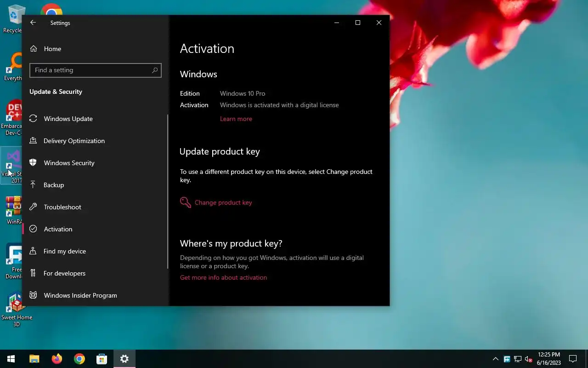The image size is (588, 368).
Task: Click the Learn more link
Action: 236,119
